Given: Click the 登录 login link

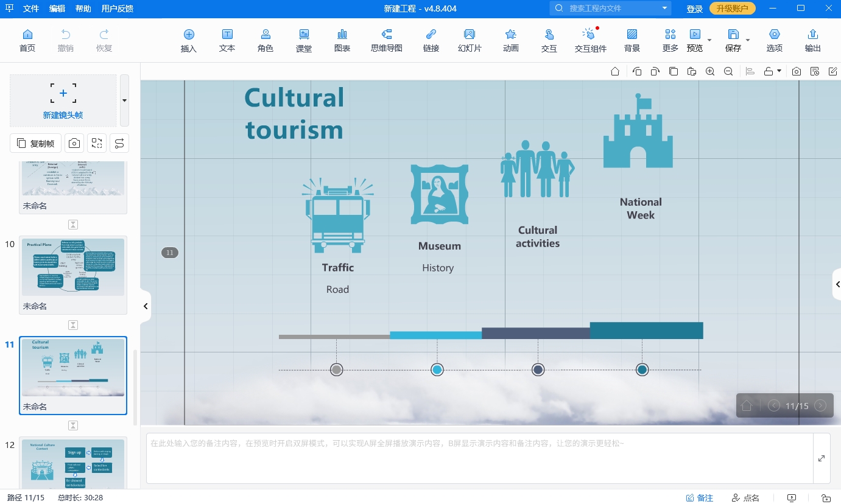Looking at the screenshot, I should pyautogui.click(x=695, y=9).
